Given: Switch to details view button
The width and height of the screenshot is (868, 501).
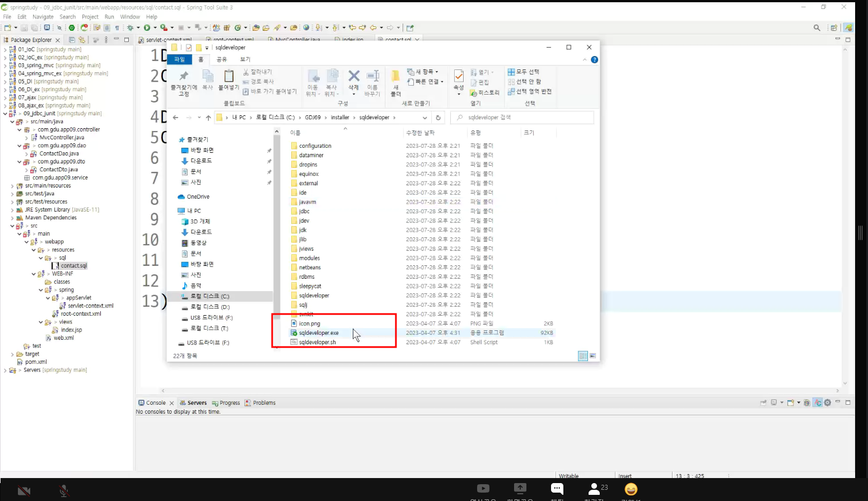Looking at the screenshot, I should [x=583, y=356].
